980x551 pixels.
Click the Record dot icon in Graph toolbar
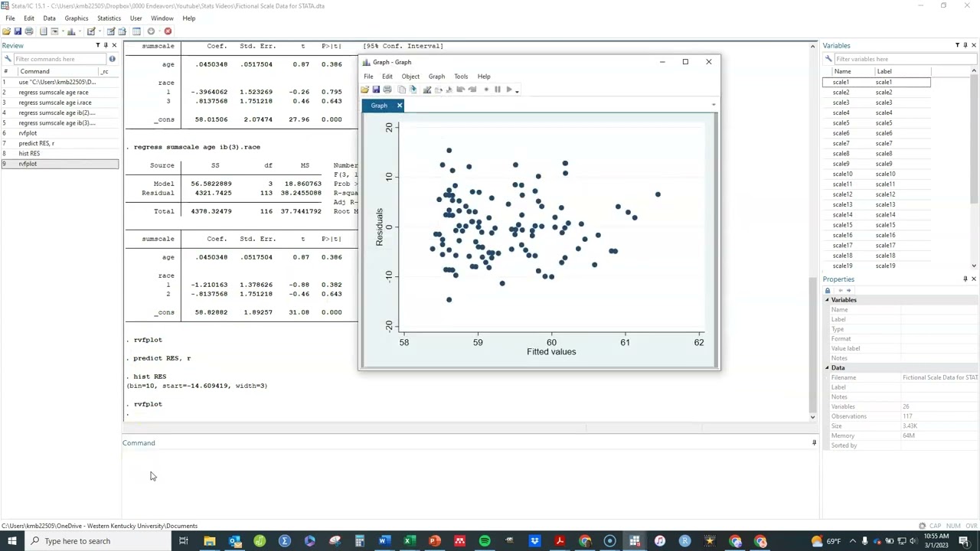pyautogui.click(x=486, y=90)
